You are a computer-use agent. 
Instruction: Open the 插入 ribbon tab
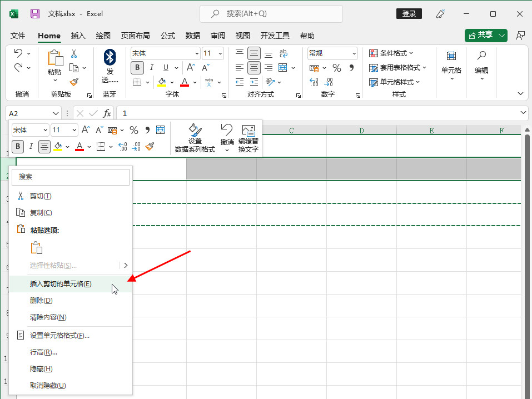[78, 36]
